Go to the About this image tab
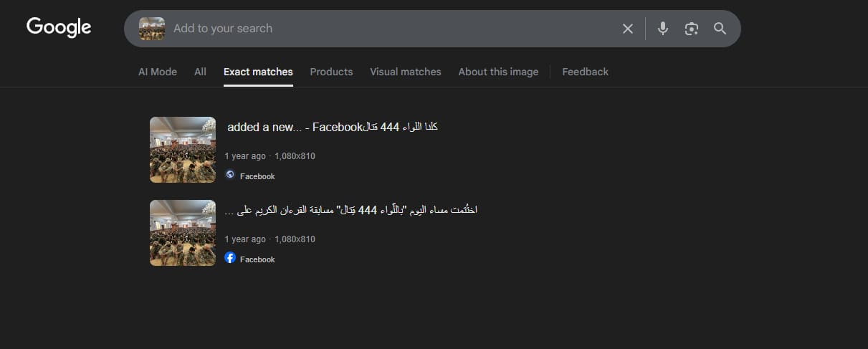Viewport: 868px width, 349px height. (x=498, y=72)
